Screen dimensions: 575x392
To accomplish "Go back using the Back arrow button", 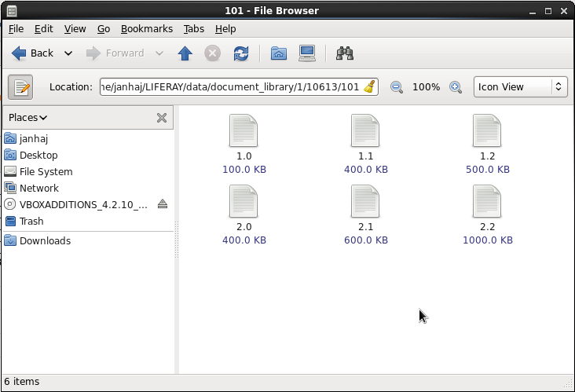I will point(32,53).
